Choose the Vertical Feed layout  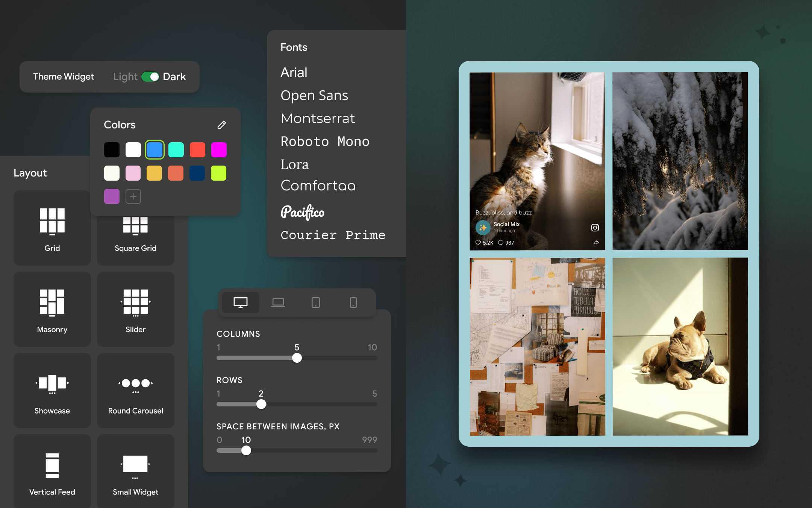52,471
